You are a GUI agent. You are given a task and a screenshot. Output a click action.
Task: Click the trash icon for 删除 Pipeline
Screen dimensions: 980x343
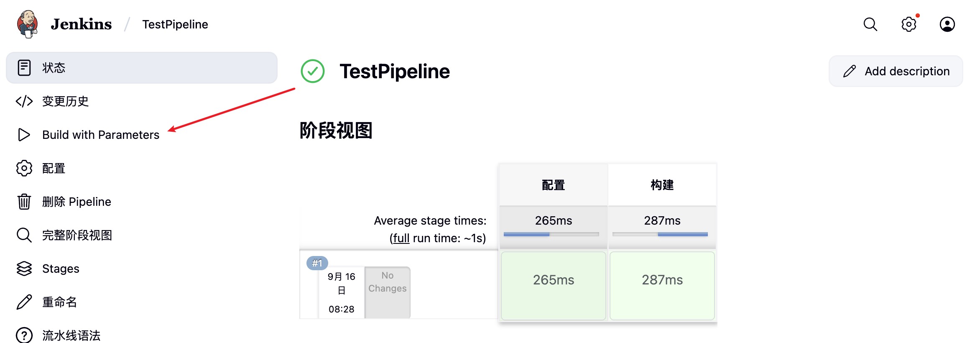24,202
